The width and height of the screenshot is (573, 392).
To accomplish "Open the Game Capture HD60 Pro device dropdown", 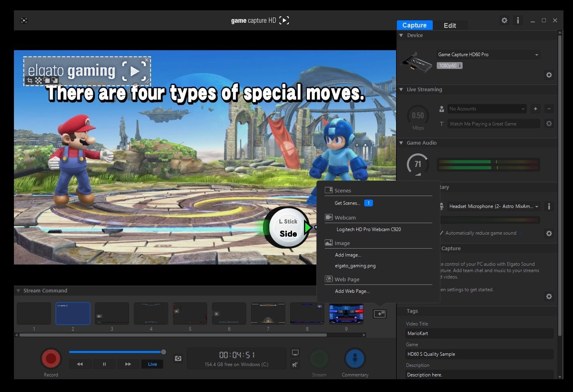I will coord(488,55).
